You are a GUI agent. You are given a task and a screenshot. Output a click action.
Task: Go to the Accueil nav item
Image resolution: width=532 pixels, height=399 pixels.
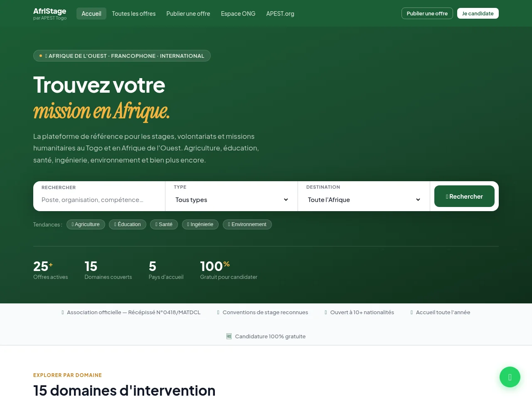91,13
